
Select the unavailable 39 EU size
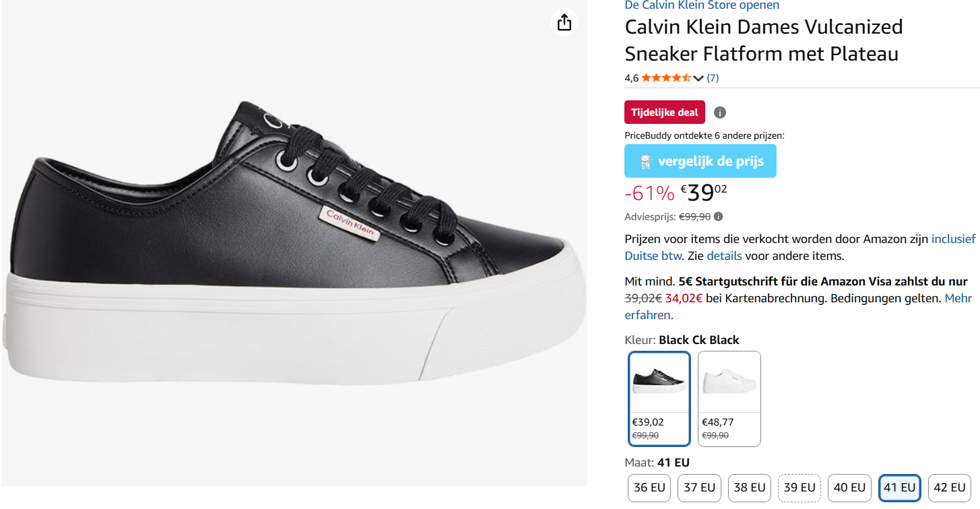(799, 487)
